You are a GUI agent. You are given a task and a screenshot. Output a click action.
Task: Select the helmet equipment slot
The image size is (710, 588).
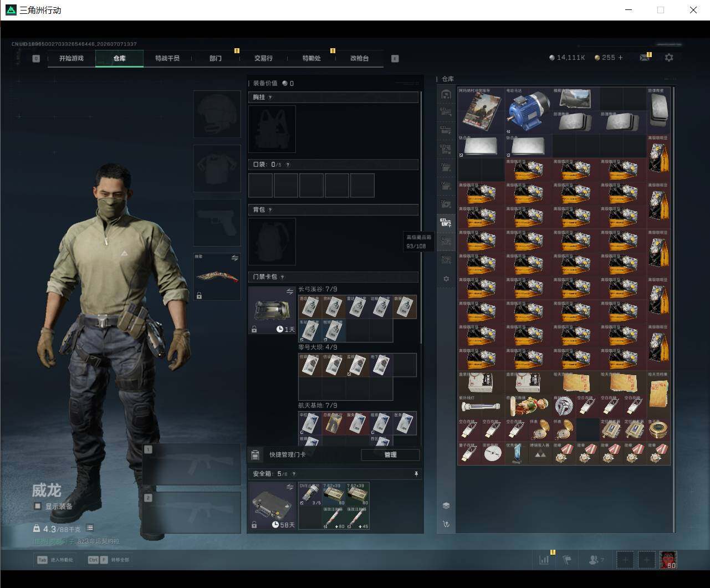217,114
